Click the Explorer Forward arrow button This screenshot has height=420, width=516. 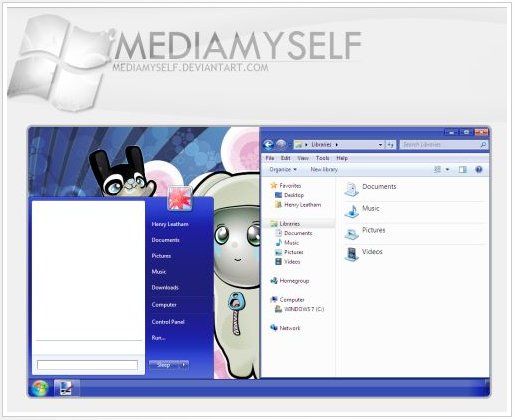[282, 145]
